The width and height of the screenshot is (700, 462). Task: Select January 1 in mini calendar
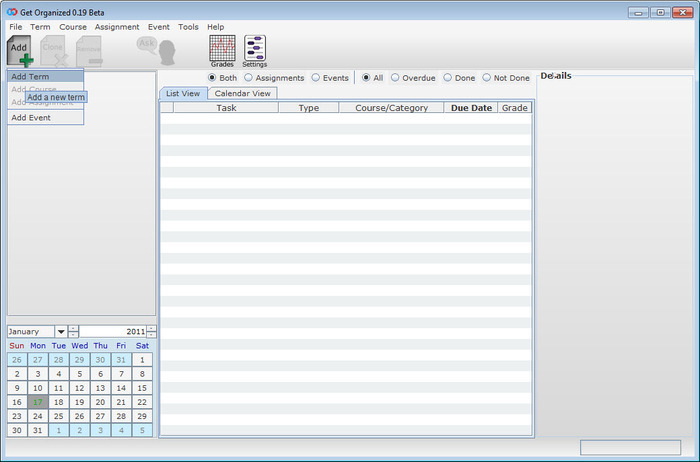tap(142, 360)
